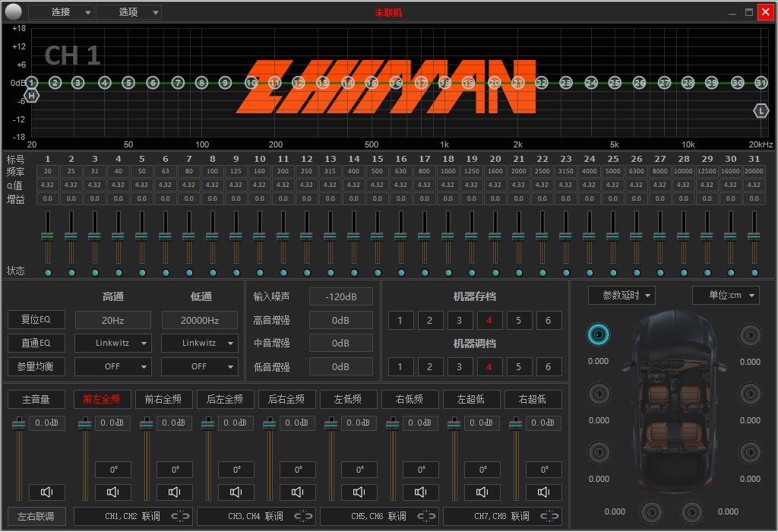Toggle status dot for EQ band 5
Viewport: 778px width, 532px height.
point(142,272)
